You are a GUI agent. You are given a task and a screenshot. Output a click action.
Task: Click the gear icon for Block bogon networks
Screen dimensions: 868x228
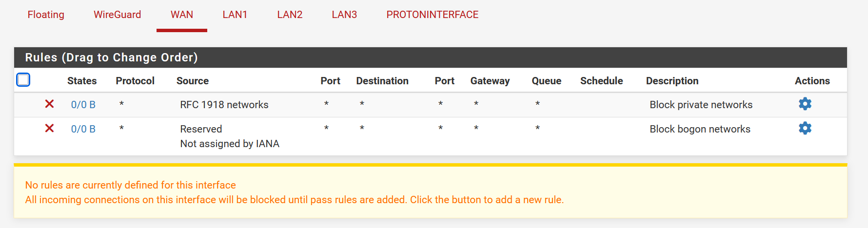(x=805, y=128)
